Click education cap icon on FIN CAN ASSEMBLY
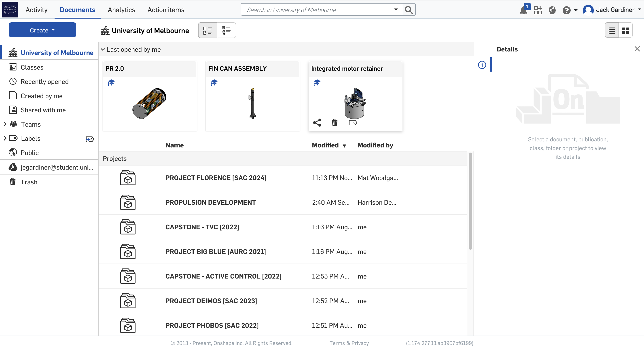This screenshot has height=349, width=644. click(214, 83)
